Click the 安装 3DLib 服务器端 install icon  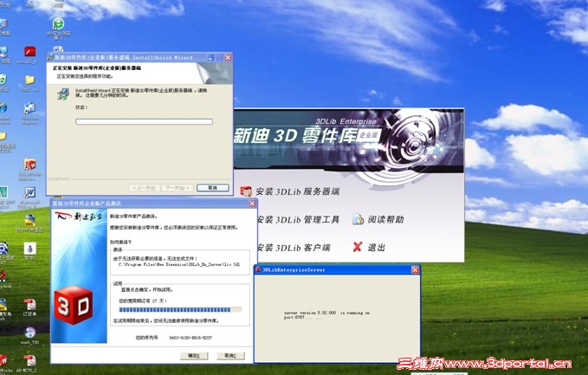246,191
